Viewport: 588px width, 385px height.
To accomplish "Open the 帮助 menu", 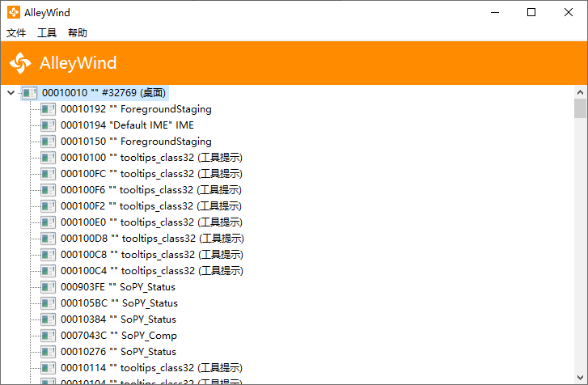I will [78, 33].
